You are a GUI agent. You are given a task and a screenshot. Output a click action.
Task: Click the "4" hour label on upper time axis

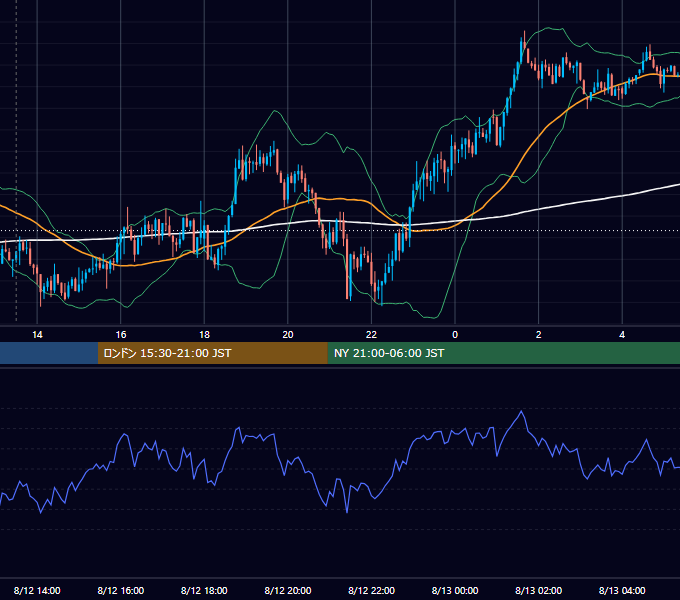click(x=622, y=334)
